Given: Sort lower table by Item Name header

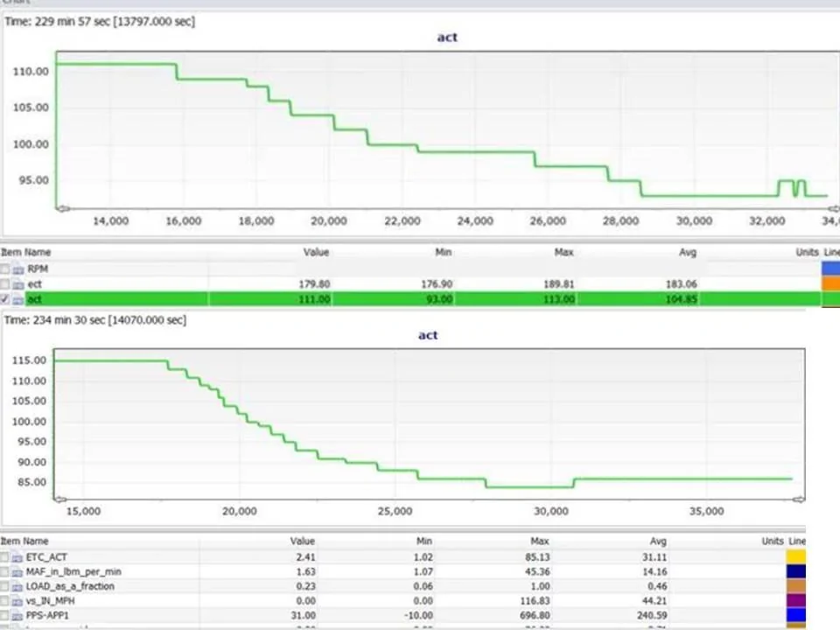Looking at the screenshot, I should [24, 542].
